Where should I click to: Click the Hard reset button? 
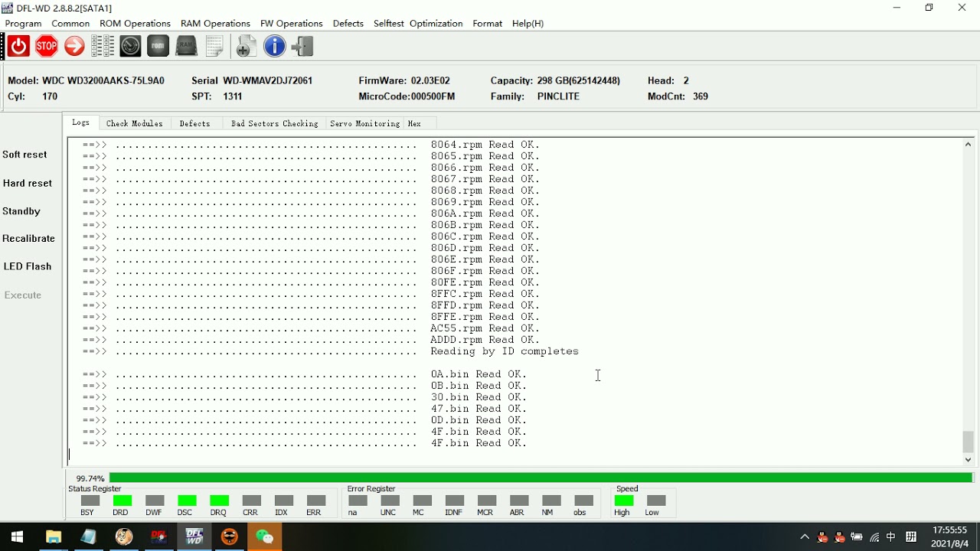(28, 184)
